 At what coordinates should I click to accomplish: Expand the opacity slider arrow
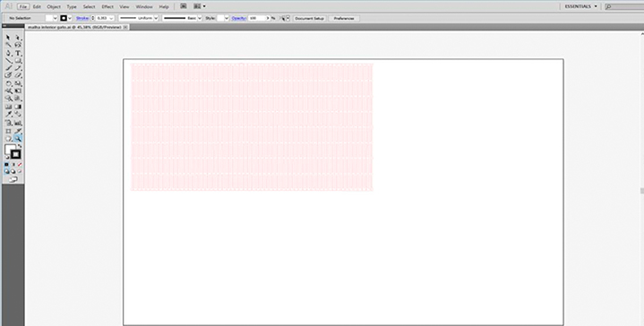[268, 19]
